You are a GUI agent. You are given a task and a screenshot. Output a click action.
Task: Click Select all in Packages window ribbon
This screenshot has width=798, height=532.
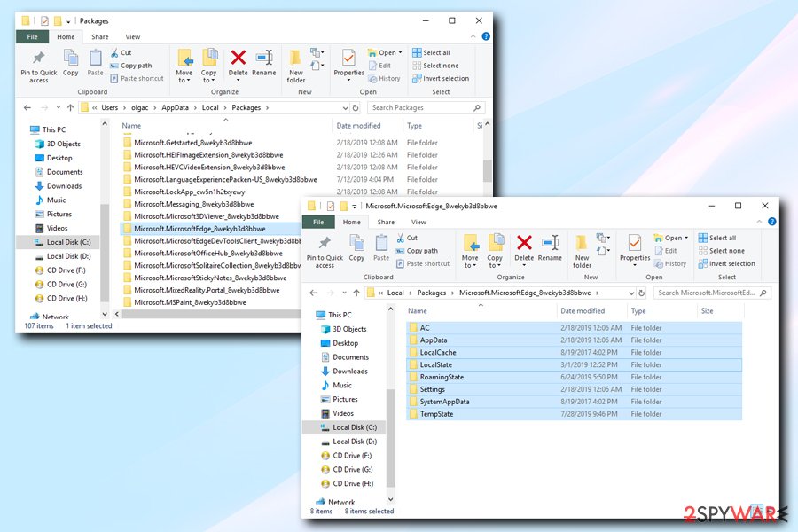click(431, 52)
